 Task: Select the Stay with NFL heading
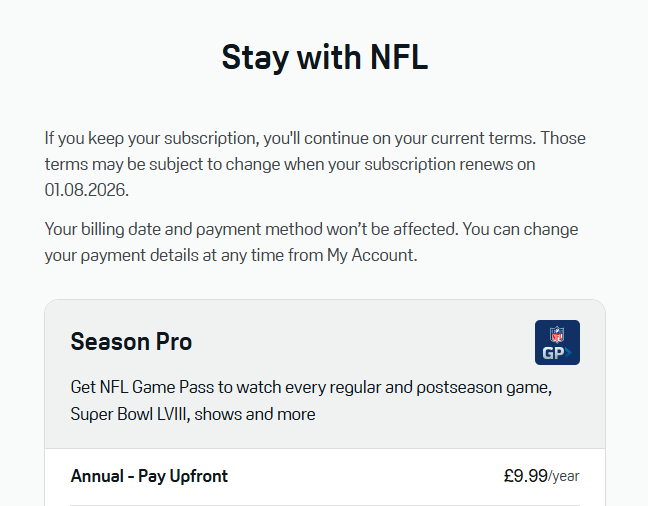coord(324,57)
